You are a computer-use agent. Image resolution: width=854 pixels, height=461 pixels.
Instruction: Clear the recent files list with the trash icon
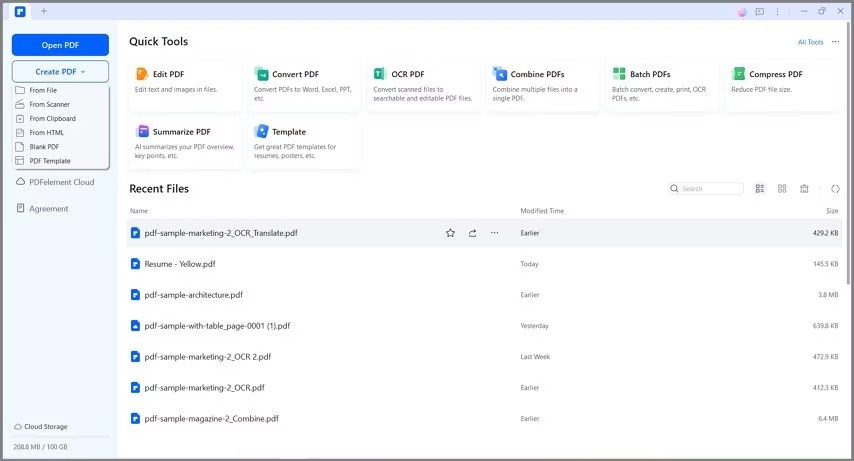(804, 189)
